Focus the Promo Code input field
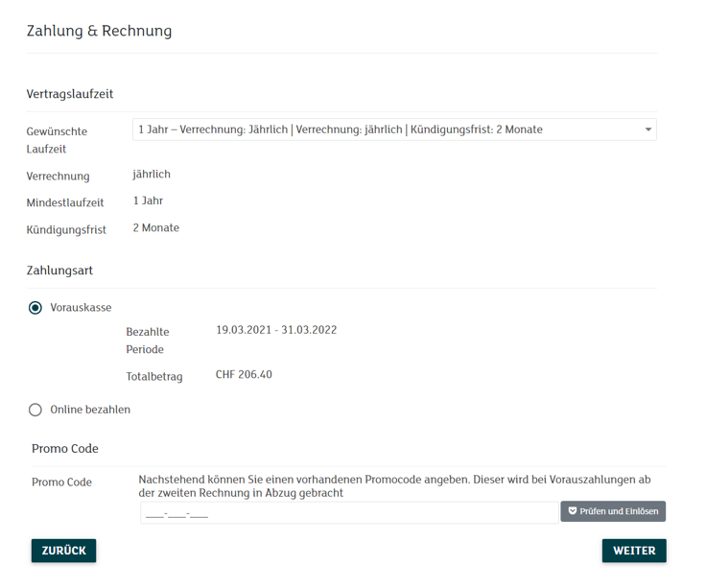Image resolution: width=706 pixels, height=588 pixels. (348, 513)
